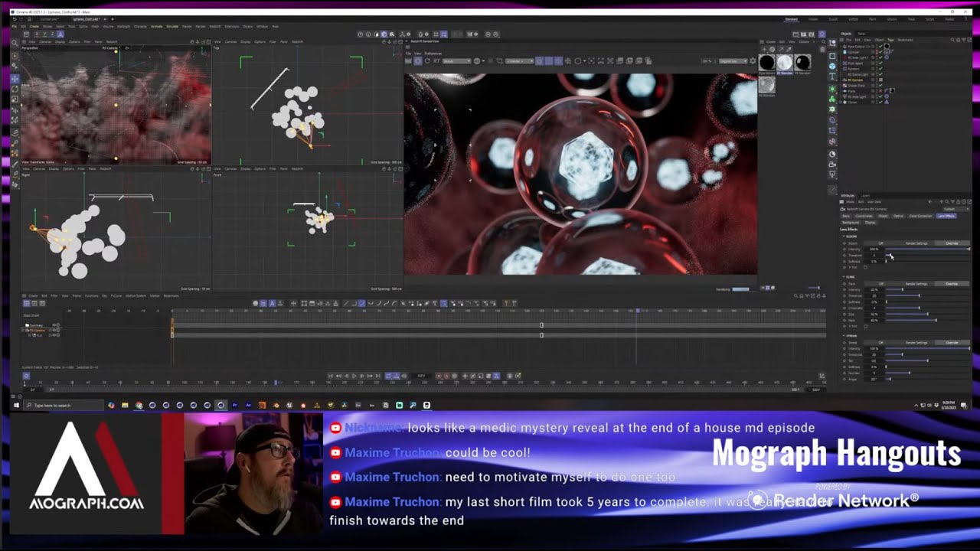Click the search magnifier in left palette

[15, 43]
